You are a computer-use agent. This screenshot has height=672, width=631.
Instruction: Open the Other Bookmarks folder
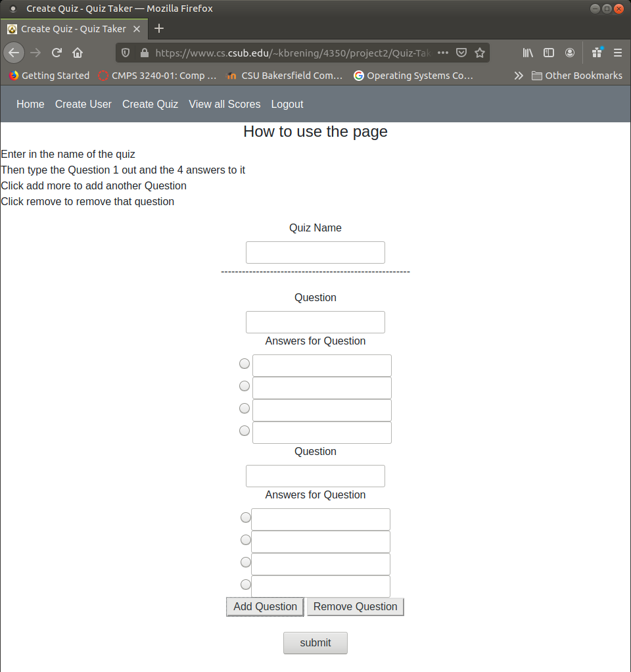pyautogui.click(x=576, y=76)
